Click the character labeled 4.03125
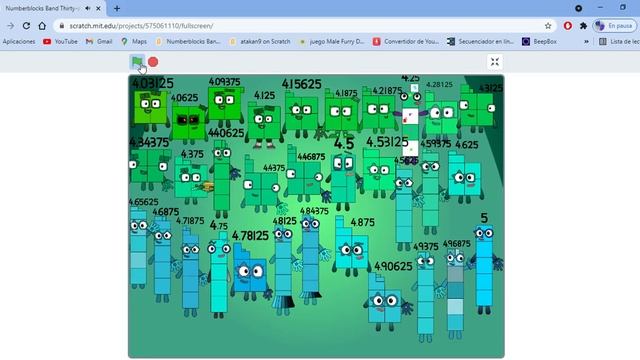The width and height of the screenshot is (640, 360). [x=151, y=109]
